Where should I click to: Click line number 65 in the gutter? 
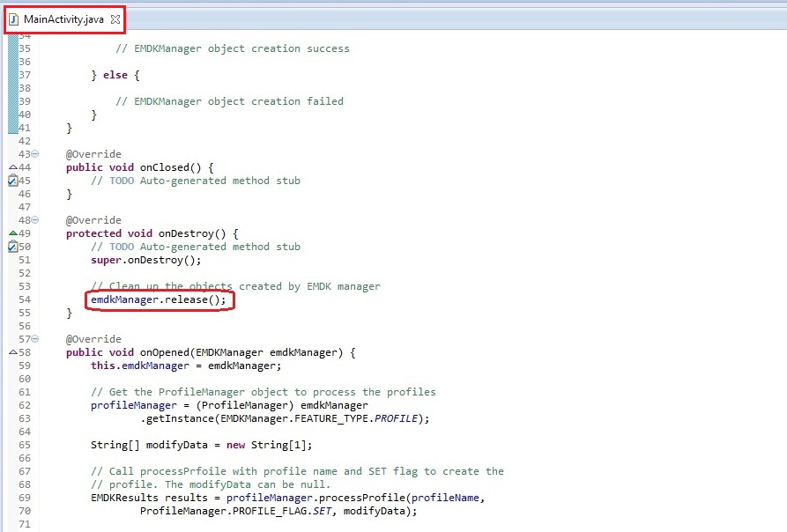[24, 445]
